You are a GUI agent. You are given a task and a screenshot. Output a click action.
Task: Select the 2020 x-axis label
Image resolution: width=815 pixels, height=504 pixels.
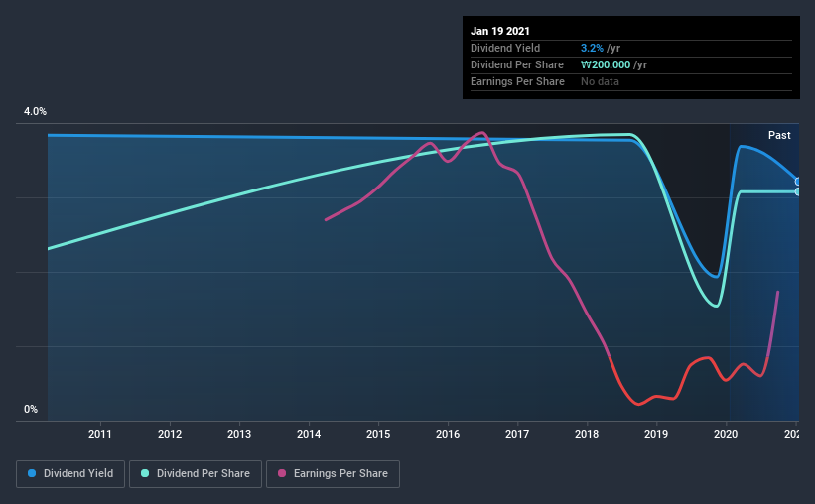pyautogui.click(x=726, y=434)
